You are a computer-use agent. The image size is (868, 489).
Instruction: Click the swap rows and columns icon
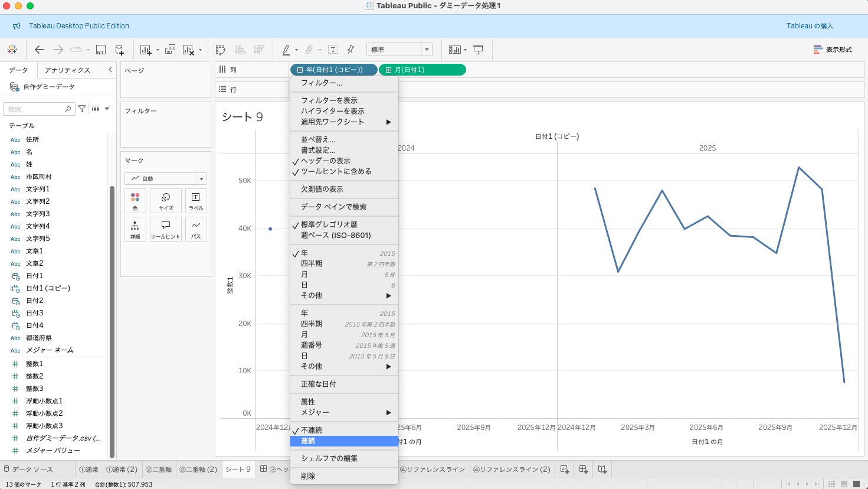(221, 50)
